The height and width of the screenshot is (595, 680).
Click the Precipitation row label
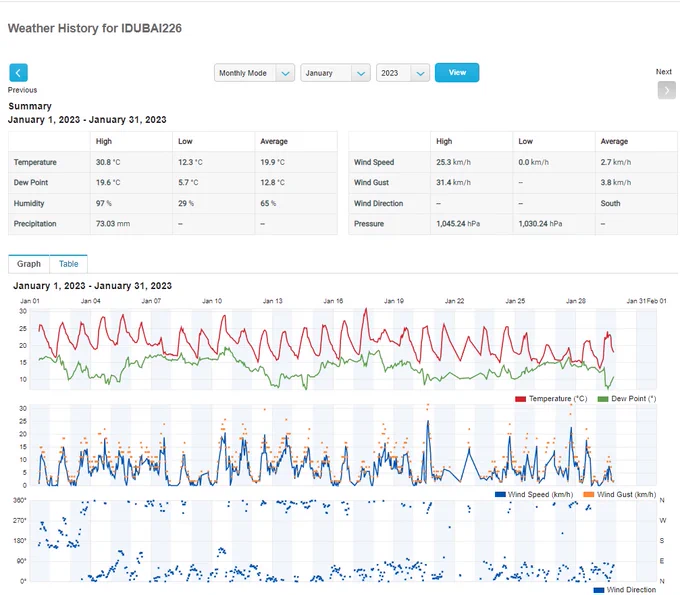(35, 224)
